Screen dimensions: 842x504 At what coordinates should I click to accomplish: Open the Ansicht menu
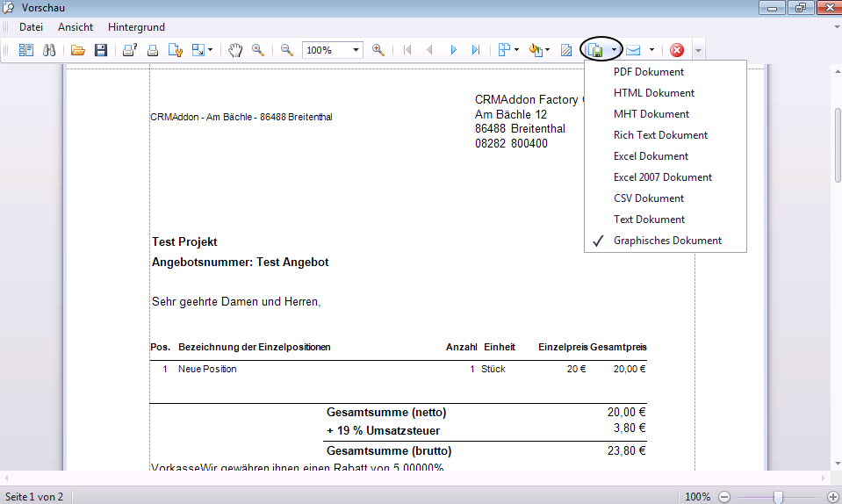tap(76, 27)
